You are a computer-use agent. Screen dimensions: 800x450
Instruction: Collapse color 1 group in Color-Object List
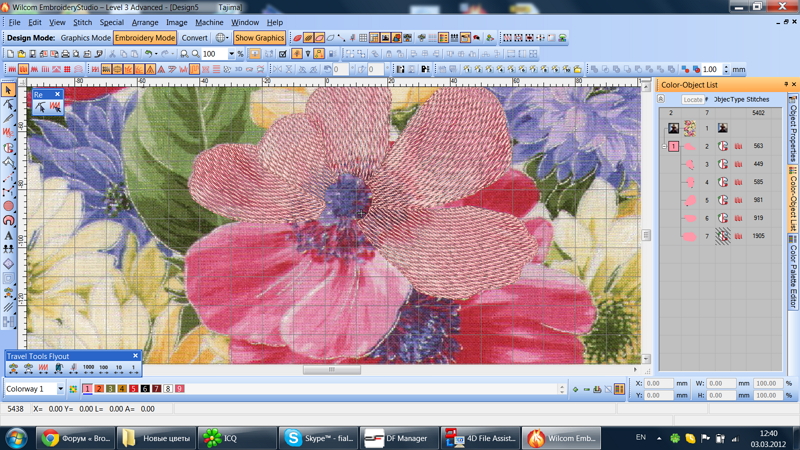point(664,146)
